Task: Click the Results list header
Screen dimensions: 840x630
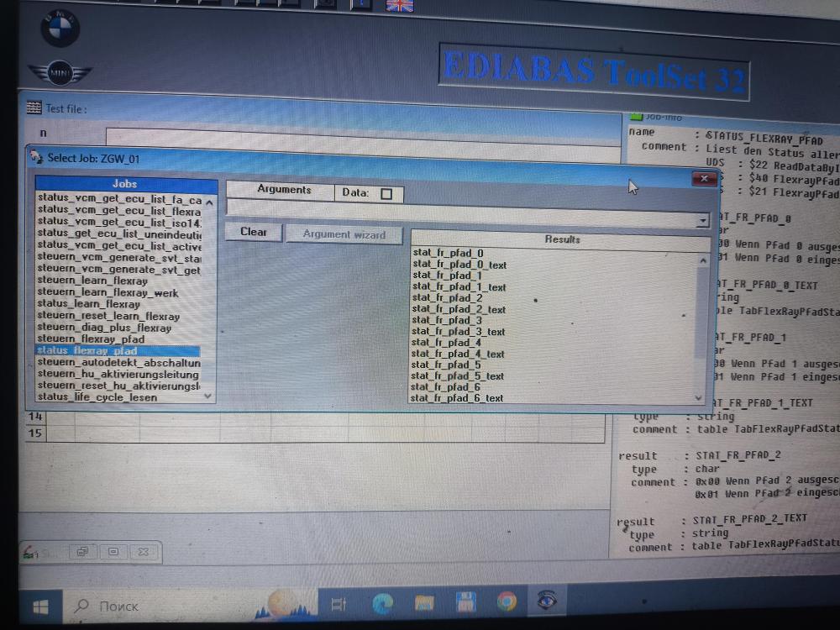Action: coord(561,239)
